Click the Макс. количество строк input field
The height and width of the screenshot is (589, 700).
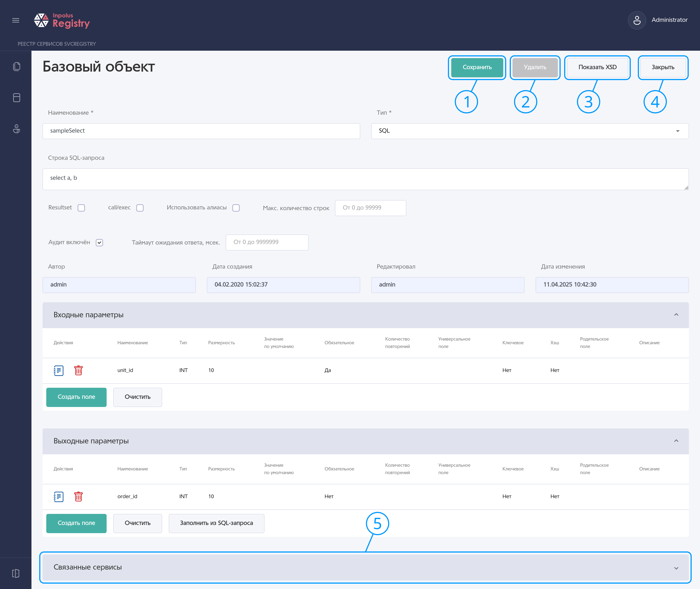click(x=370, y=208)
